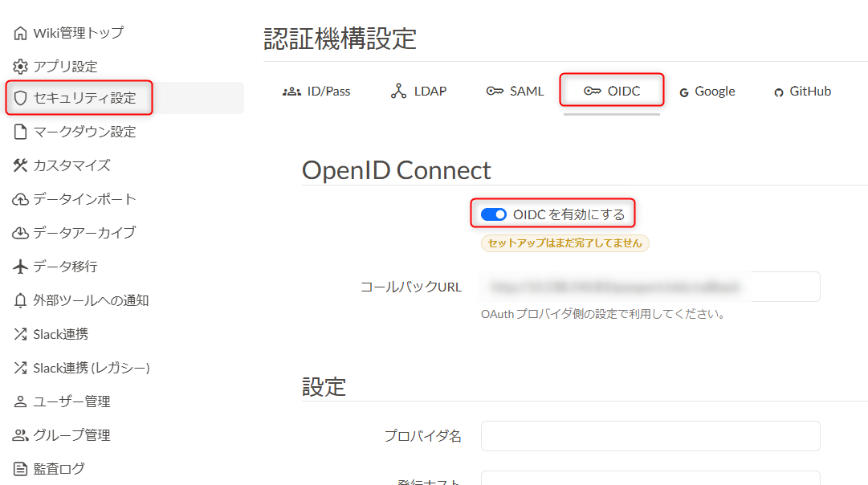Click the document icon for マークダウン設定

point(21,132)
